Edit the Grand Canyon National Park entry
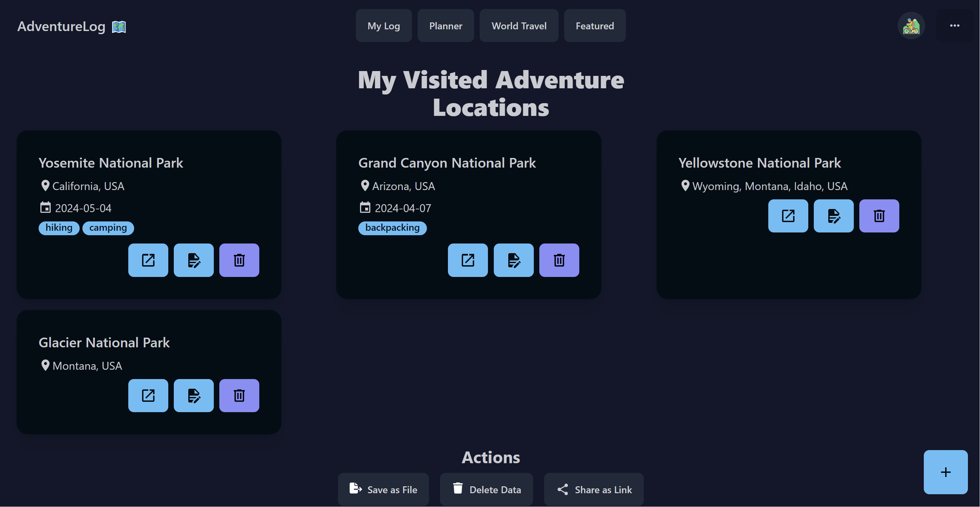 tap(513, 260)
